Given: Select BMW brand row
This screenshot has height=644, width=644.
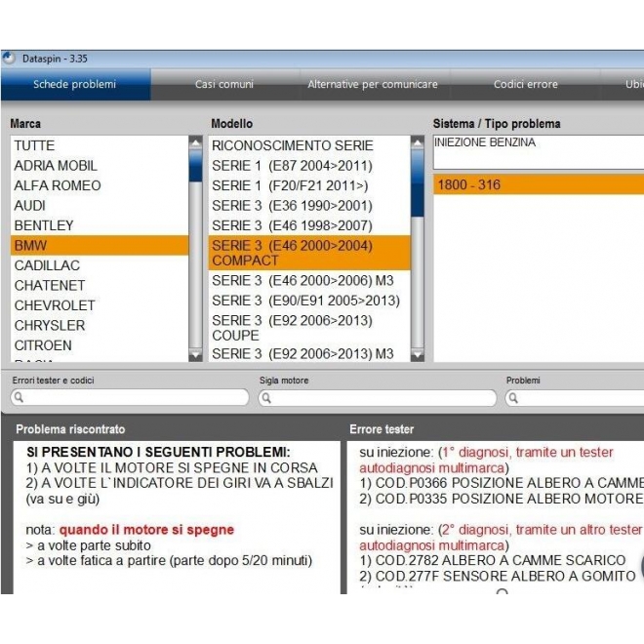Looking at the screenshot, I should coord(100,246).
